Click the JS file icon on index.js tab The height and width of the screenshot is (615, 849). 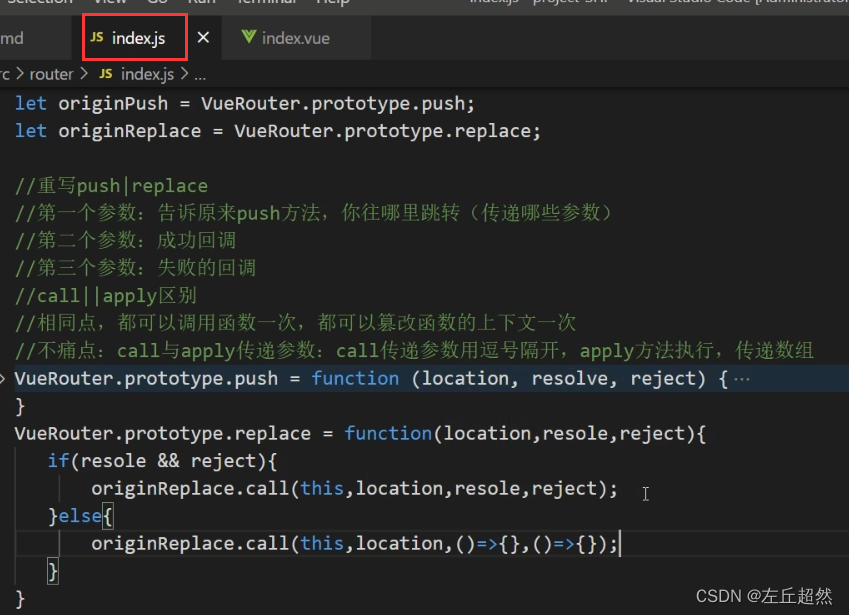[x=97, y=37]
